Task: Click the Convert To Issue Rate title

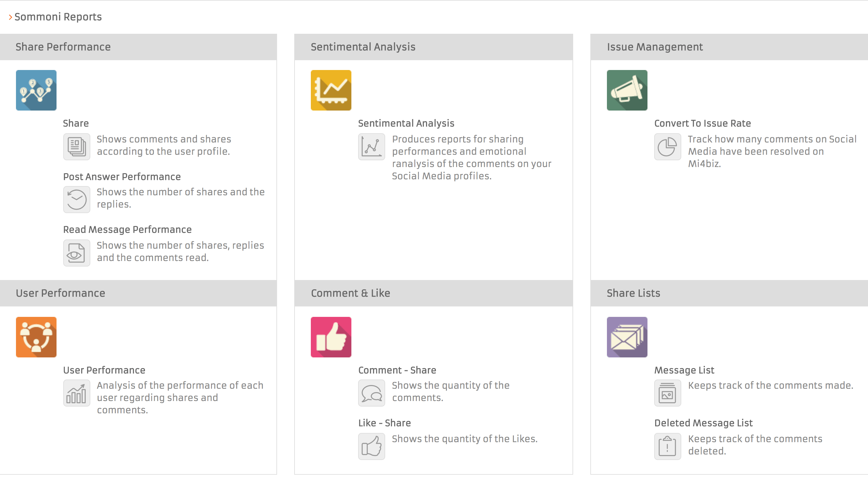Action: 702,123
